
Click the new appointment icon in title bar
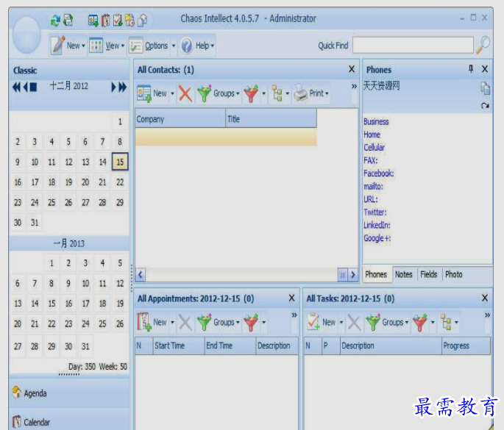pyautogui.click(x=105, y=21)
